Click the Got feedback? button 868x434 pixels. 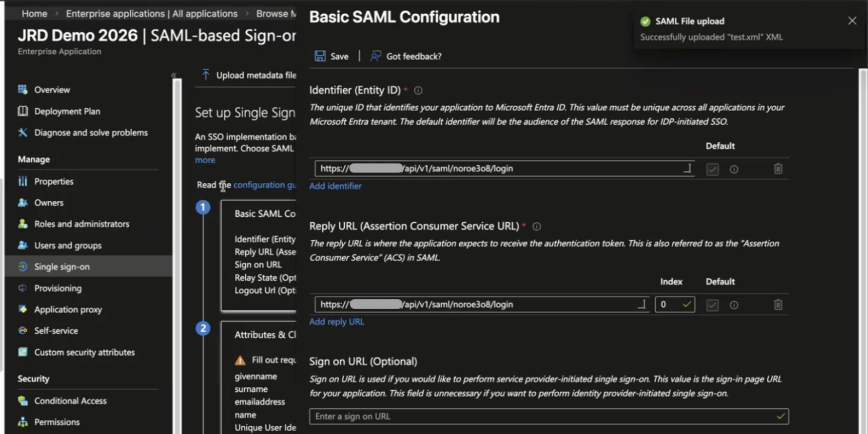tap(406, 56)
